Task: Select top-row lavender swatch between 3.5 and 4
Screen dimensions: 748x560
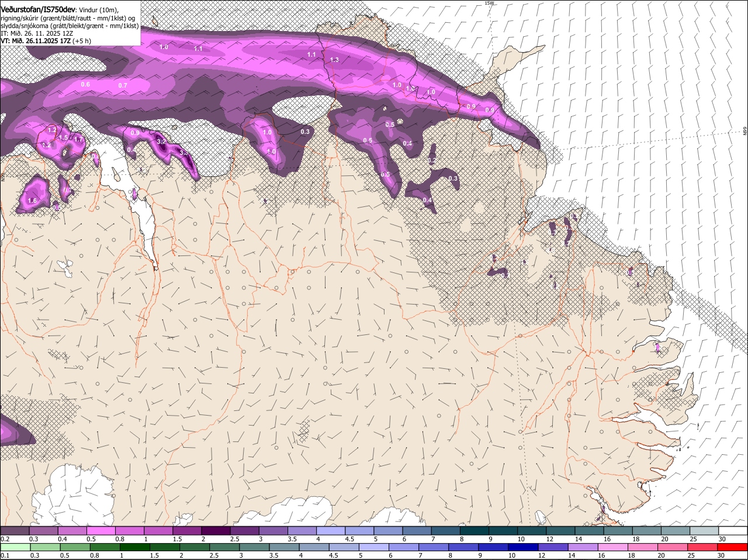Action: click(302, 531)
